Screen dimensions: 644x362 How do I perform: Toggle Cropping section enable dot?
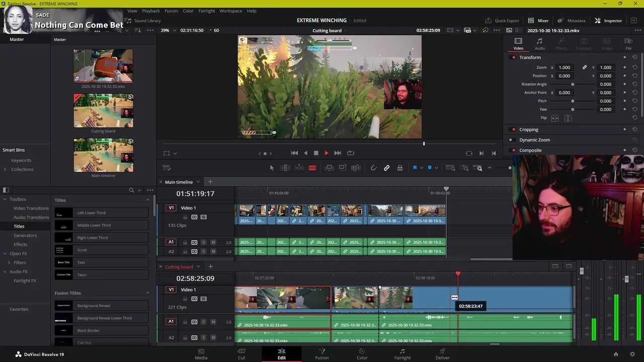tap(513, 130)
